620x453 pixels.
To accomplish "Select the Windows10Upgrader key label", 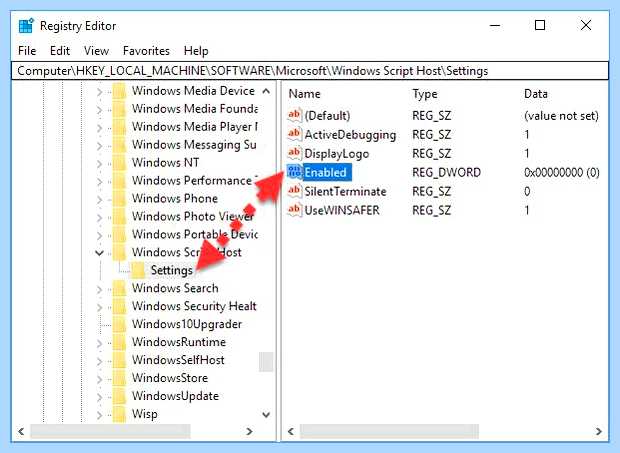I will click(187, 324).
